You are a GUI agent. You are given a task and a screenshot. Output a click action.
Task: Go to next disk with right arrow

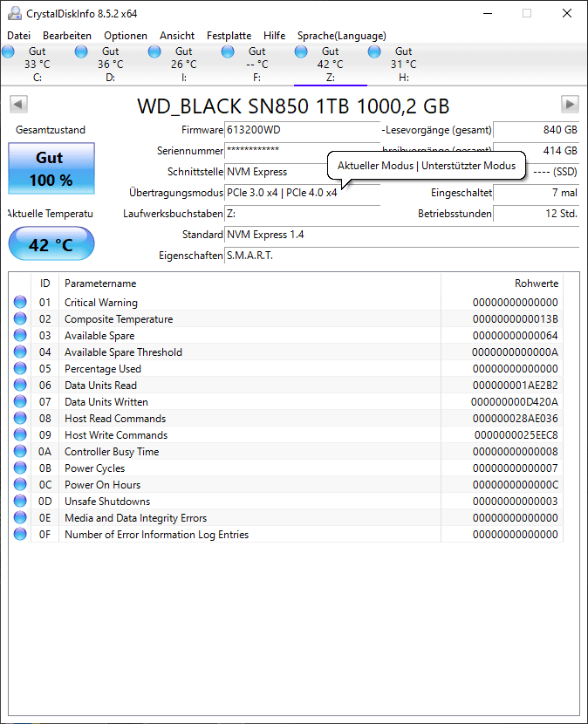(570, 104)
